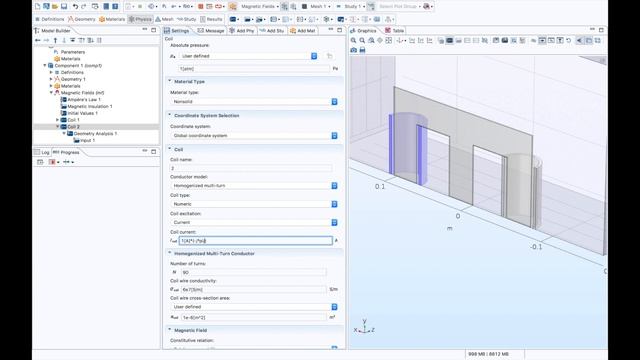Click memory usage text in status bar

(488, 354)
